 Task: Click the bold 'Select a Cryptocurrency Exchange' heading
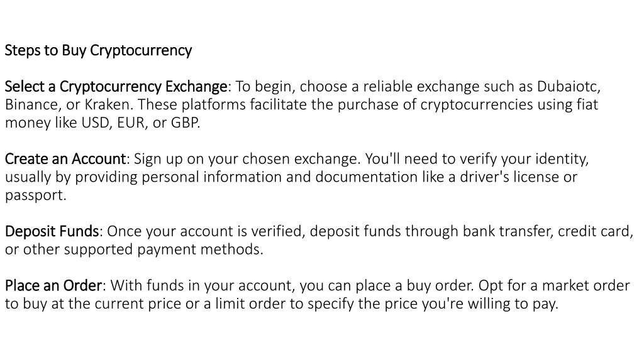pos(116,87)
